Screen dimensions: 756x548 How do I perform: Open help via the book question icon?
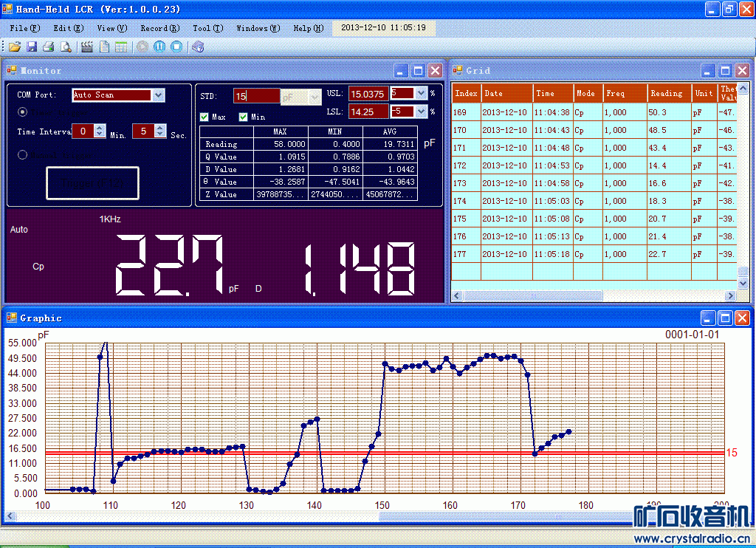tap(198, 47)
